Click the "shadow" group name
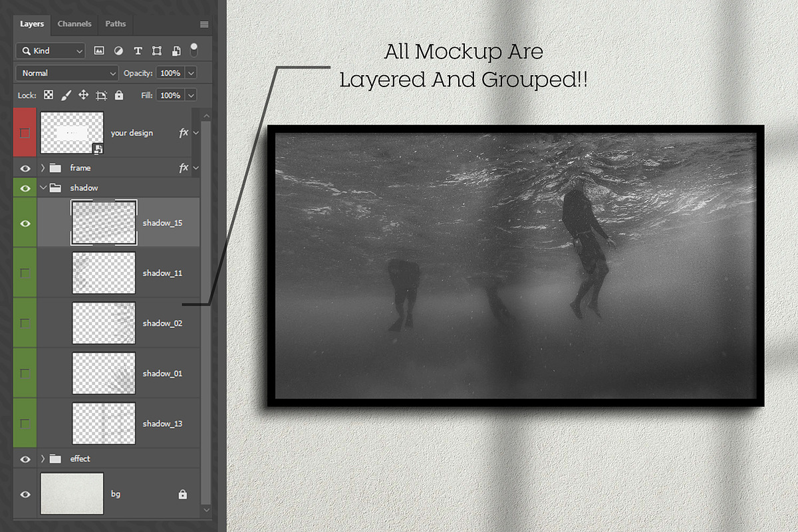The width and height of the screenshot is (798, 532). (x=84, y=188)
